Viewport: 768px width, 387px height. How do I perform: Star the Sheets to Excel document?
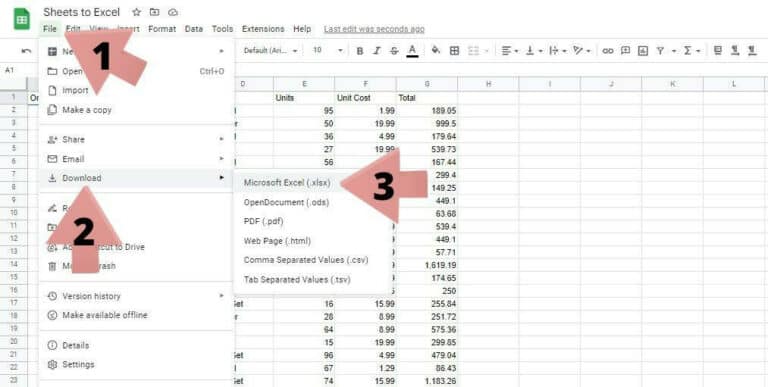[137, 12]
